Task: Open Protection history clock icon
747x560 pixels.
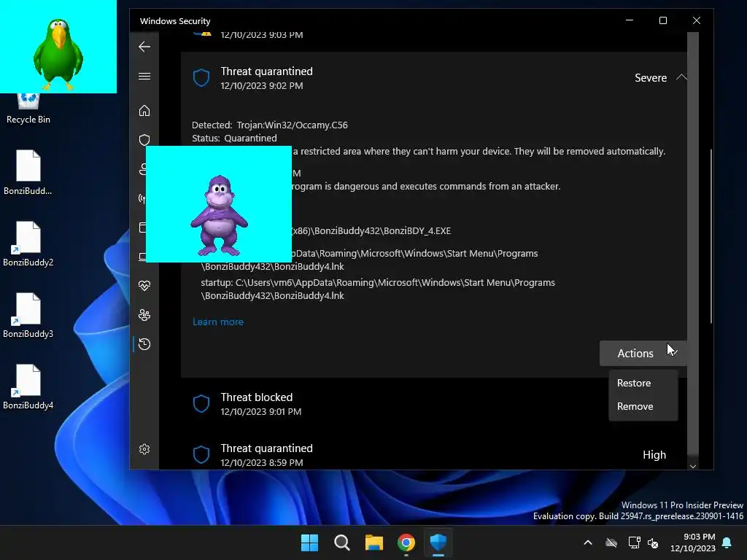Action: (x=144, y=344)
